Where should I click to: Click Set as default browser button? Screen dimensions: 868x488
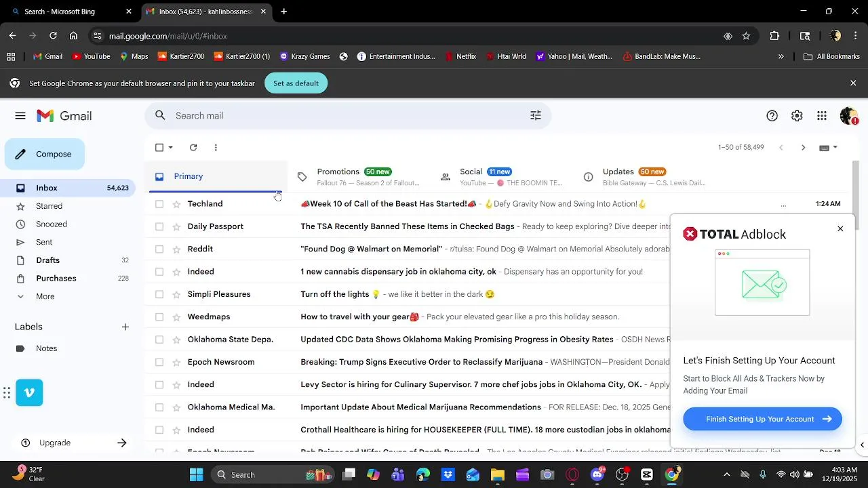pos(296,83)
